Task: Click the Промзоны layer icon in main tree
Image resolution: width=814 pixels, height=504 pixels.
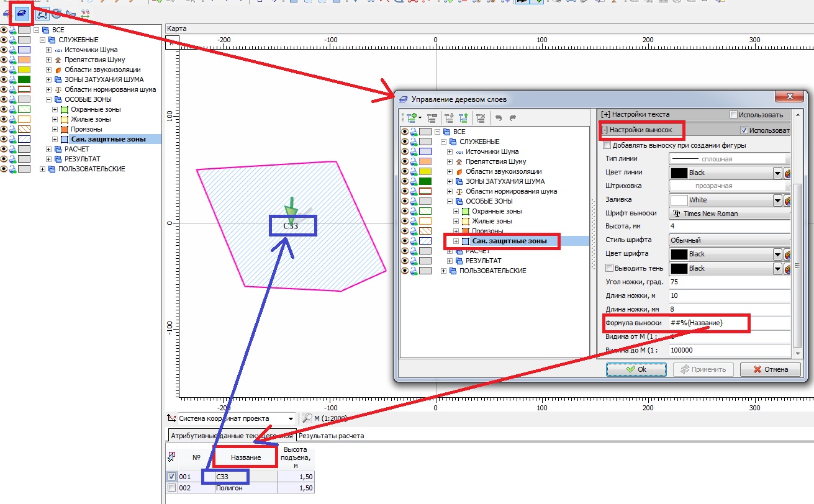Action: (65, 129)
